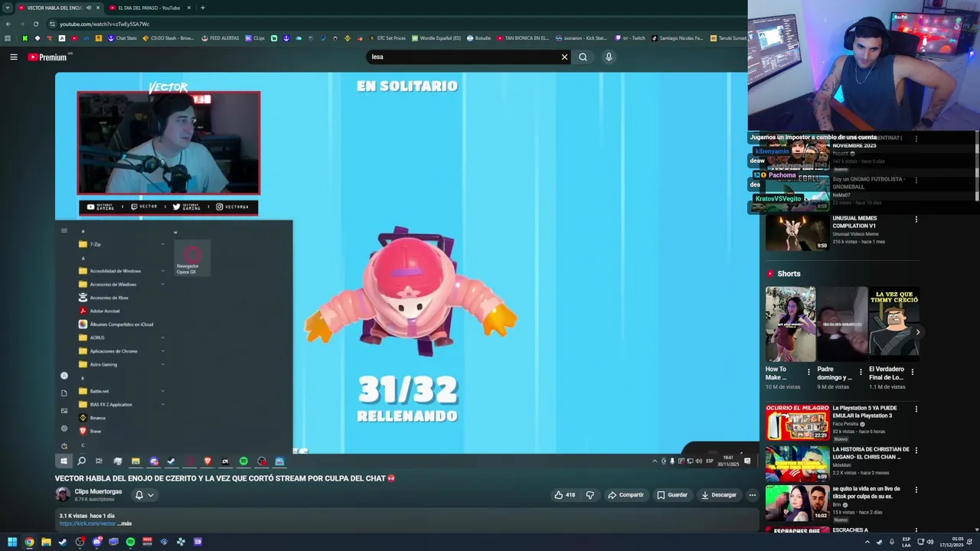
Task: Click the Guardar save button
Action: [x=672, y=495]
